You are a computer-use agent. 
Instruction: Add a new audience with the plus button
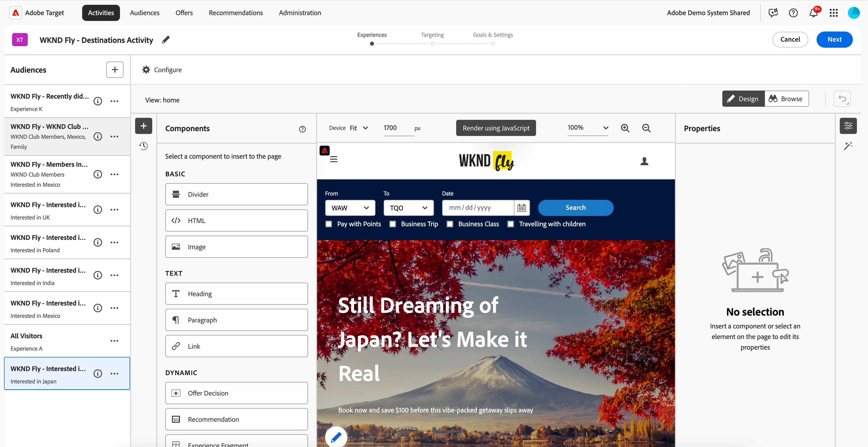click(115, 69)
